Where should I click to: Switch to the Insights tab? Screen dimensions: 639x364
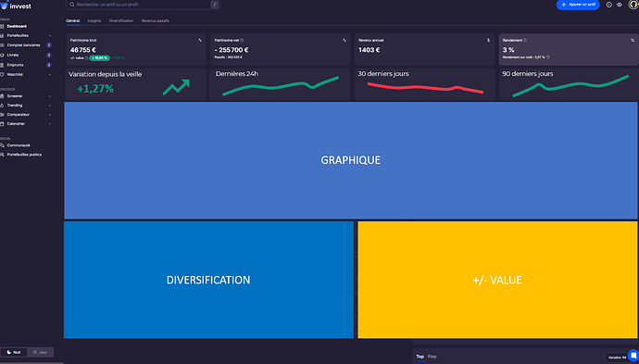(94, 20)
